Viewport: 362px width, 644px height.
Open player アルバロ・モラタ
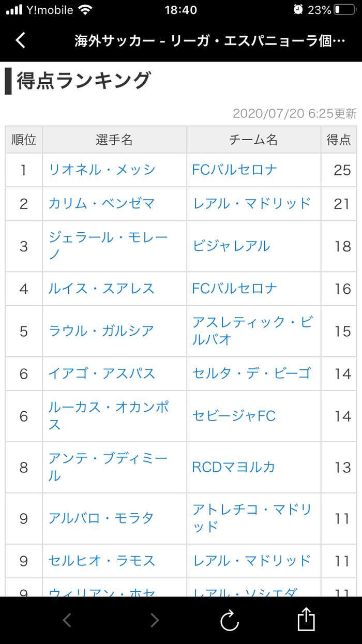(101, 518)
